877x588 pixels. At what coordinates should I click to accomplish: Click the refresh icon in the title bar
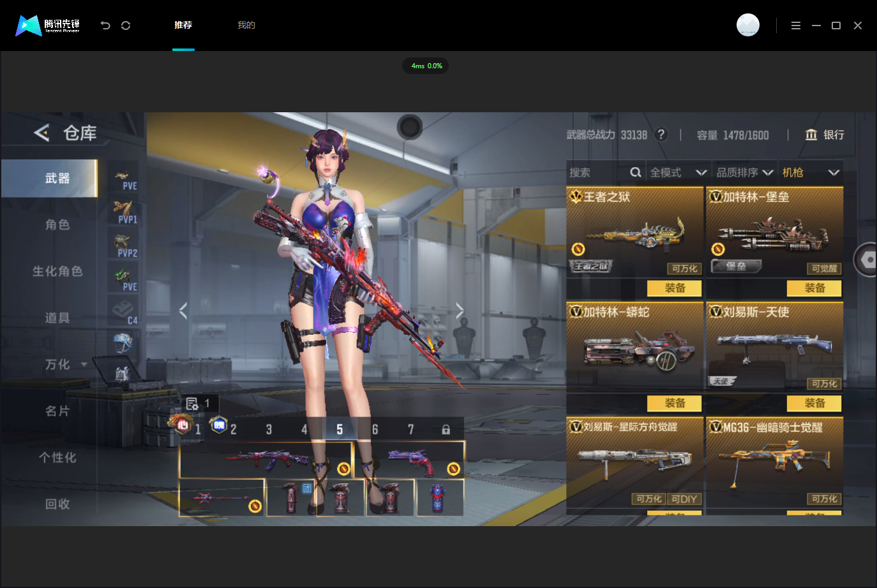click(126, 26)
